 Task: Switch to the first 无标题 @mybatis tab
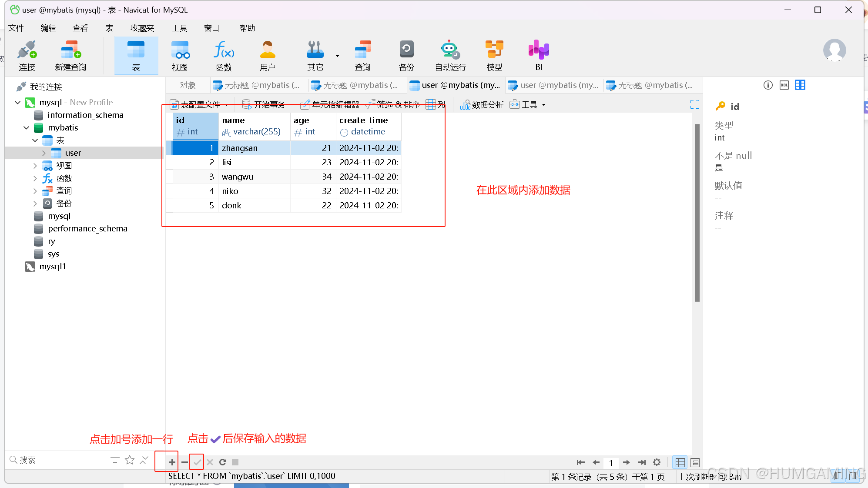click(x=258, y=85)
